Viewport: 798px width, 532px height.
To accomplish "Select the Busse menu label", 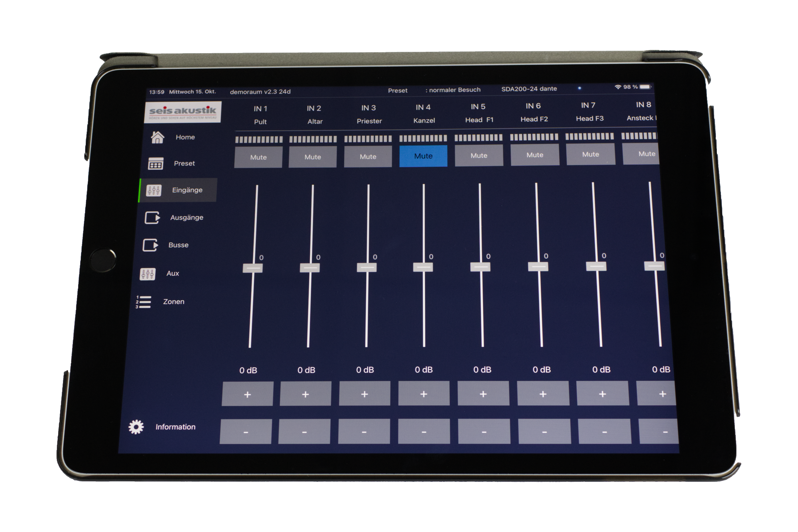I will coord(179,245).
